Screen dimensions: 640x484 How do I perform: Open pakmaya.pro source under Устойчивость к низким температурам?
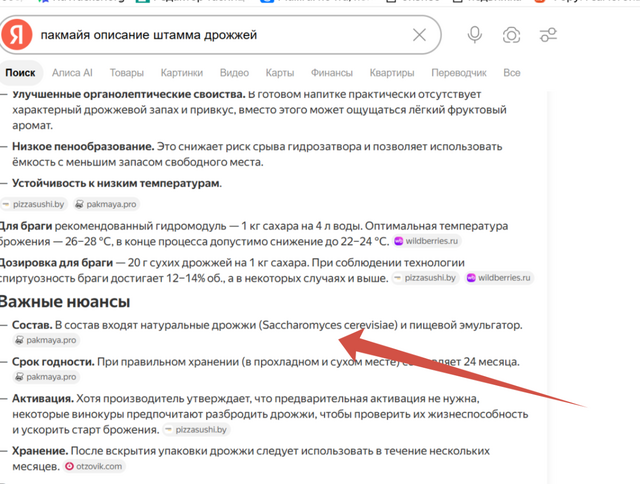(107, 204)
